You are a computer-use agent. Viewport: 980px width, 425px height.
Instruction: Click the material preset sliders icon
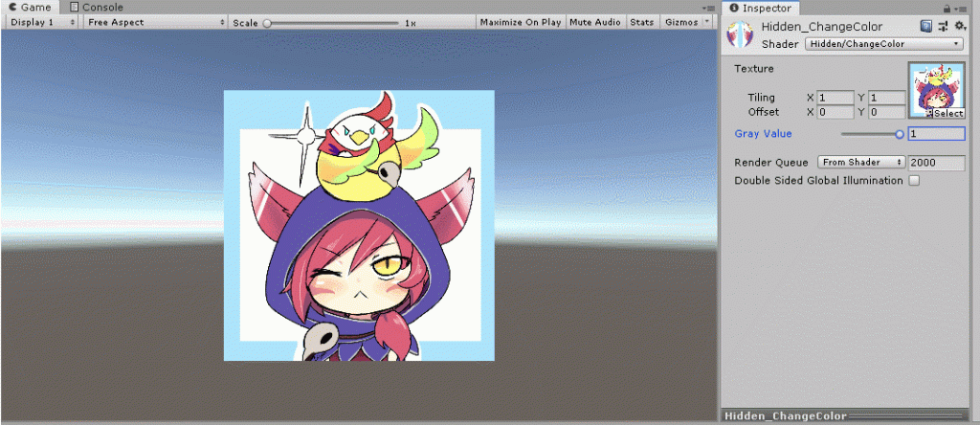point(944,26)
